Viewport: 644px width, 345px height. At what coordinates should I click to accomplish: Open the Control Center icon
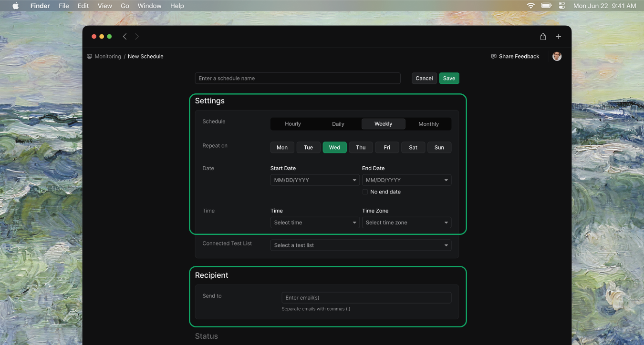pos(561,6)
